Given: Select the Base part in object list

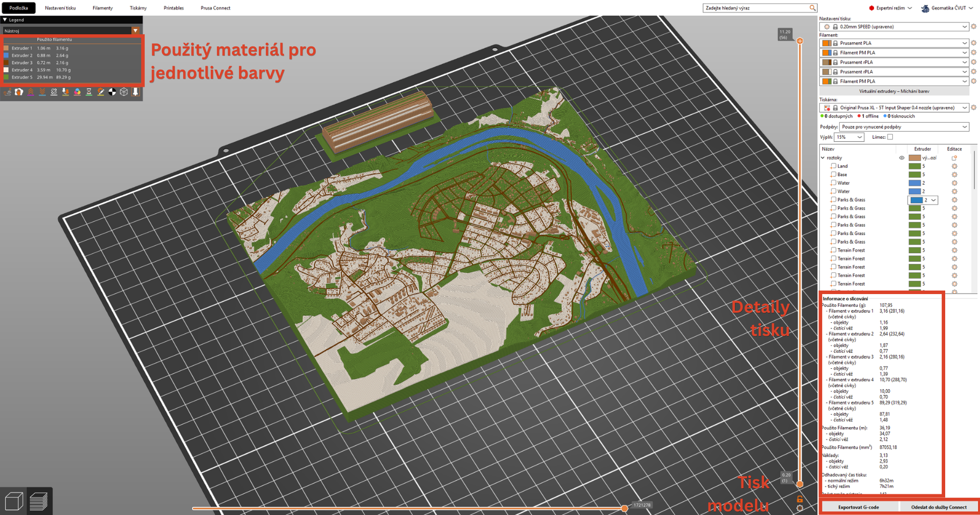Looking at the screenshot, I should point(842,175).
